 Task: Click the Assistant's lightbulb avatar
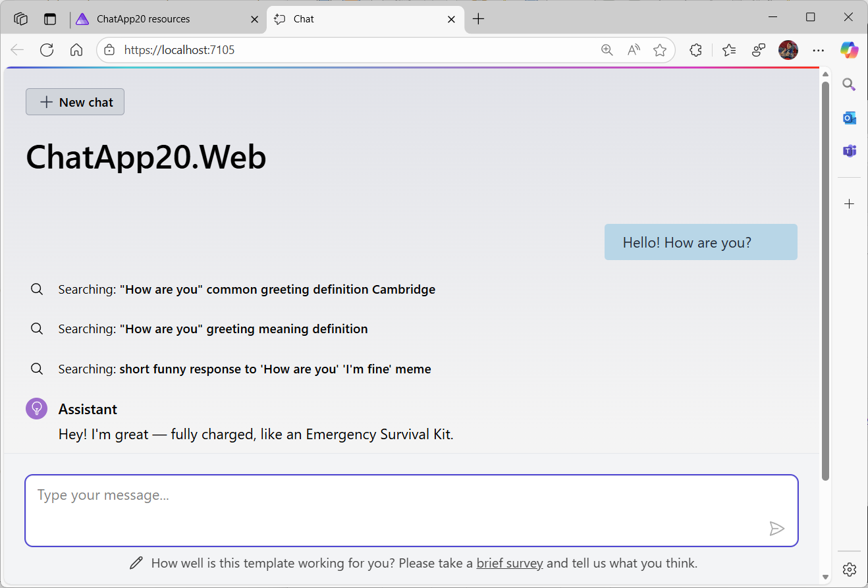[x=36, y=408]
